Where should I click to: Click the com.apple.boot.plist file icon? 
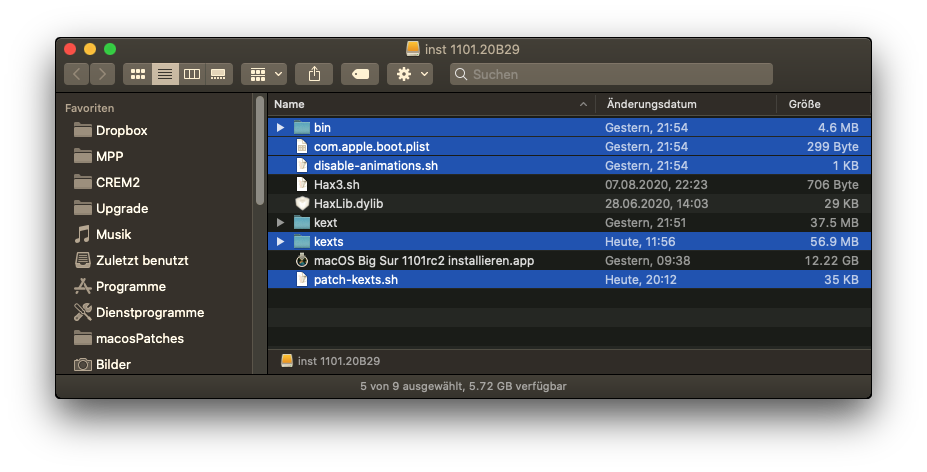click(302, 146)
